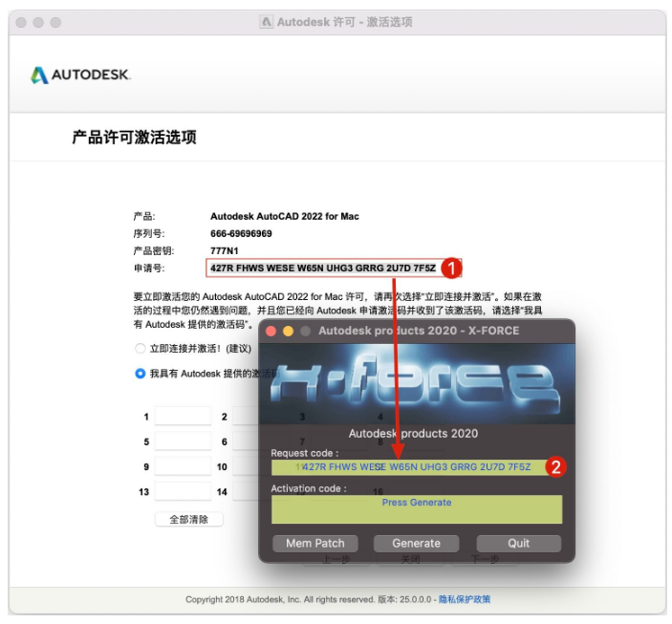Click the Generate button in X-FORCE window

[x=416, y=544]
